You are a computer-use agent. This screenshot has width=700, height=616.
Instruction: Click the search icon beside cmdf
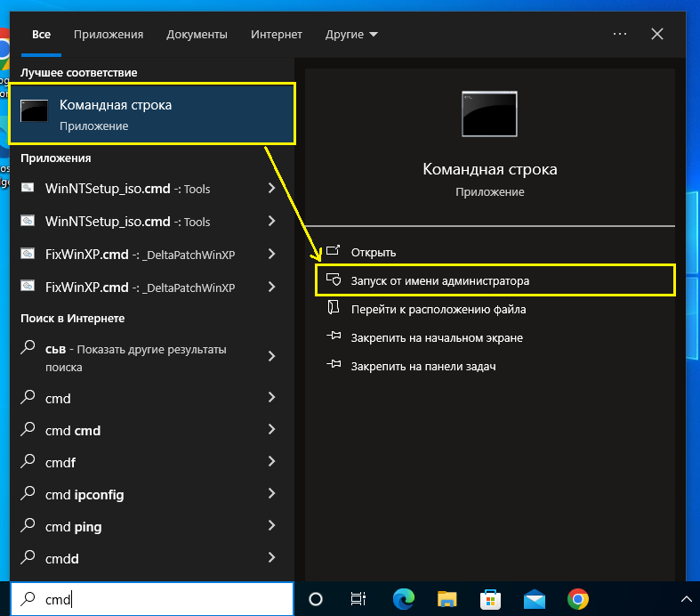coord(28,461)
